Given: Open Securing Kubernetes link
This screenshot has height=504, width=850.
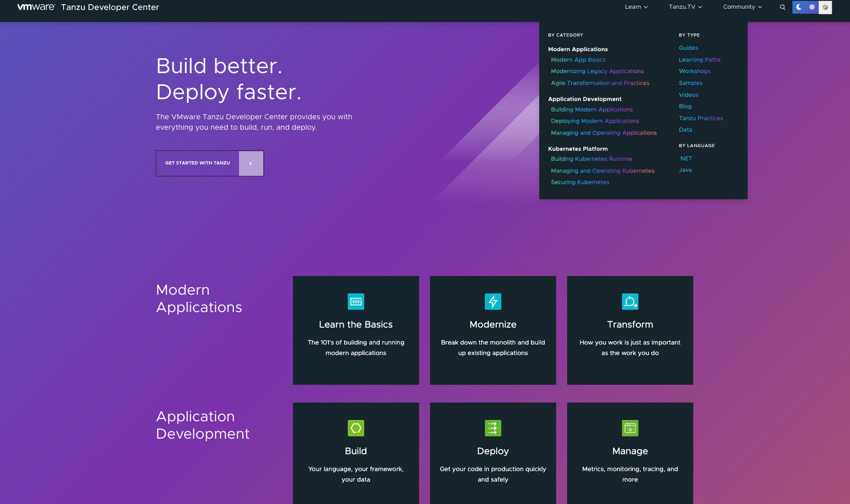Looking at the screenshot, I should pos(580,182).
